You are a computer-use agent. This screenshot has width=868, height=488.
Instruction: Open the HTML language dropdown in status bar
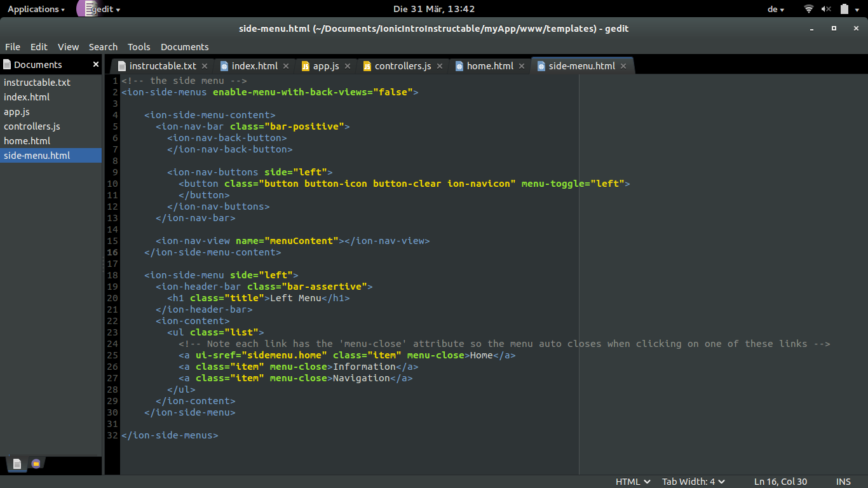(x=633, y=482)
